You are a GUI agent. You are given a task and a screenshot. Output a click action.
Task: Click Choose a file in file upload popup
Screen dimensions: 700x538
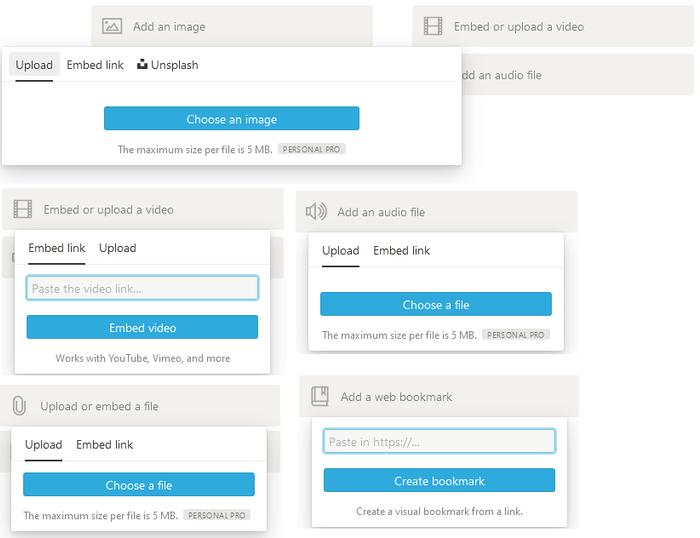pos(139,484)
